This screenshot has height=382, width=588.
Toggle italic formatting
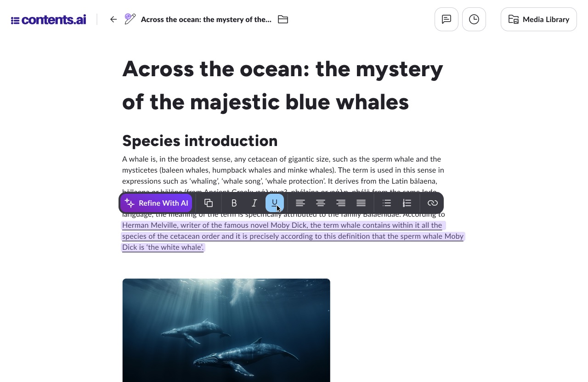coord(254,203)
